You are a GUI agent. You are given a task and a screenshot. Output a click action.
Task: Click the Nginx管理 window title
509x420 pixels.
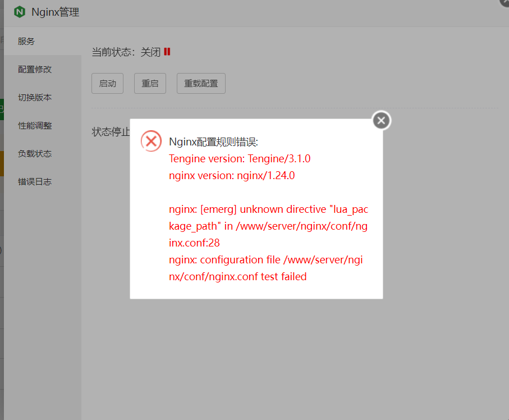pos(55,12)
